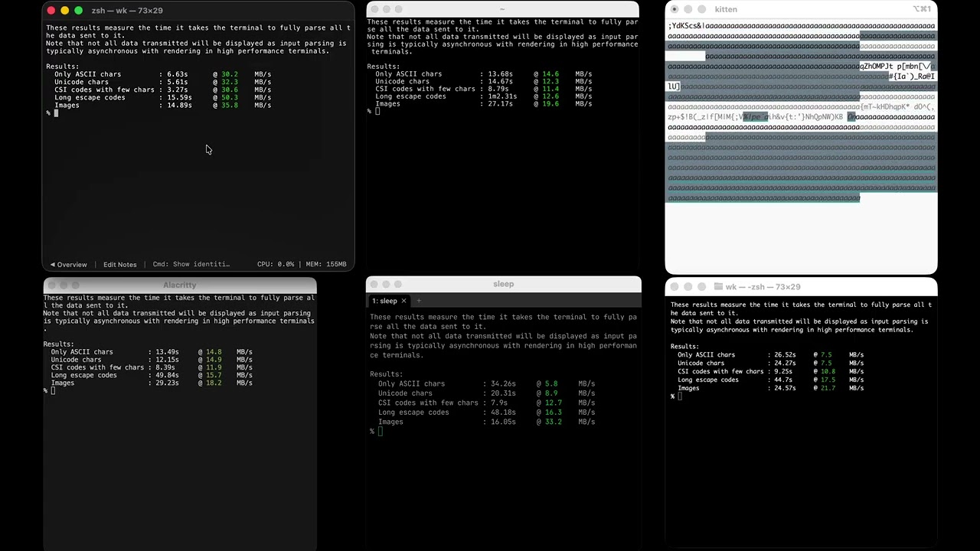Close the '1: sleep' tab with its x
Screen dimensions: 980x551
coord(403,301)
